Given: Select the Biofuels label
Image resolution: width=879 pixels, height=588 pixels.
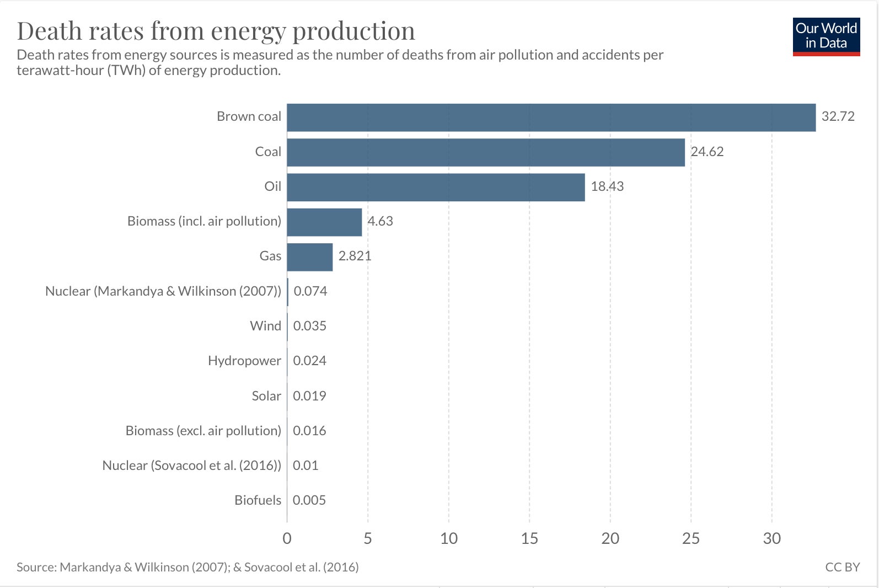Looking at the screenshot, I should 258,500.
